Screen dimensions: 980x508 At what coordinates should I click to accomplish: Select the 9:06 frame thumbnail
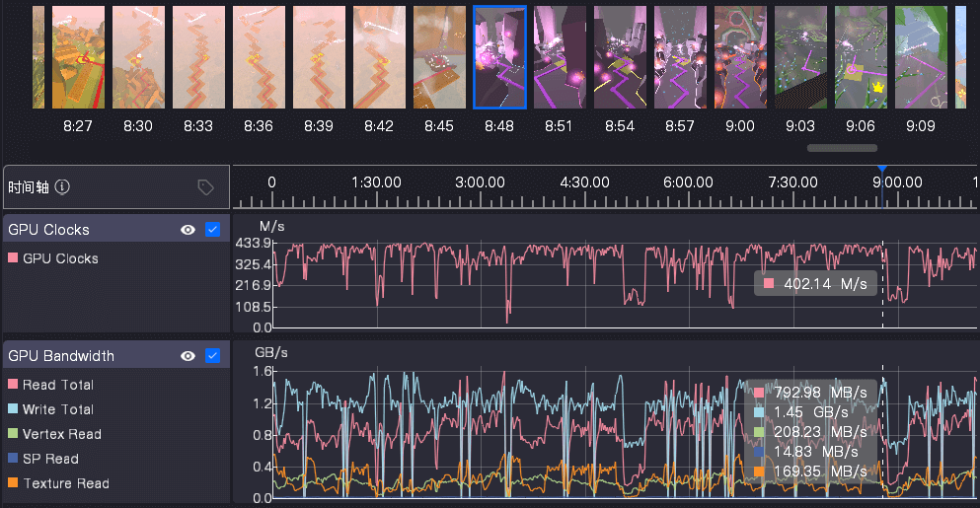(861, 57)
